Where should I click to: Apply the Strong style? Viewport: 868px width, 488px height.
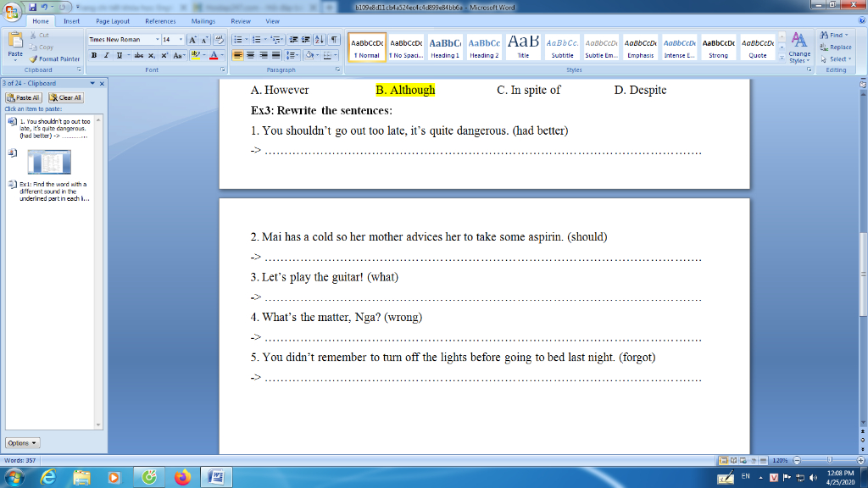(719, 47)
